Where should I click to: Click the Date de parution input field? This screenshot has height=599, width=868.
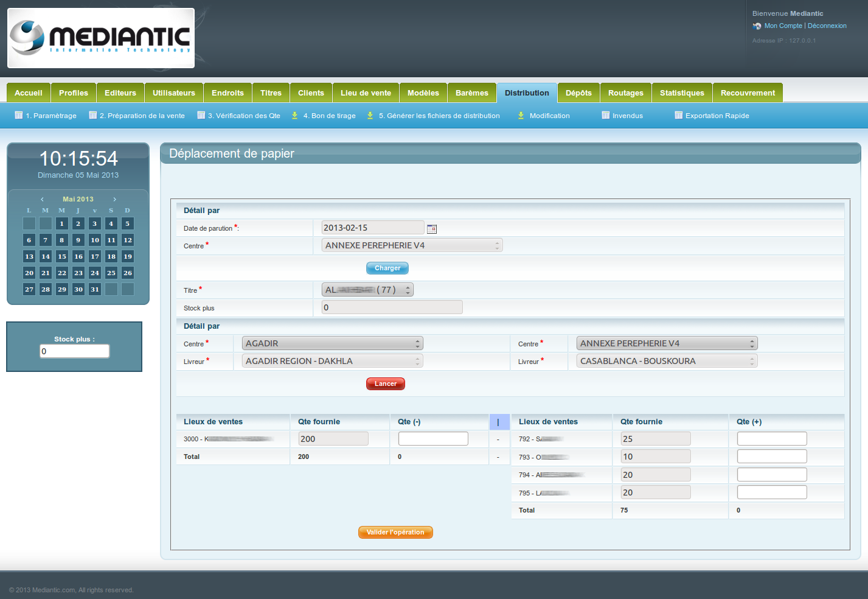pyautogui.click(x=373, y=228)
